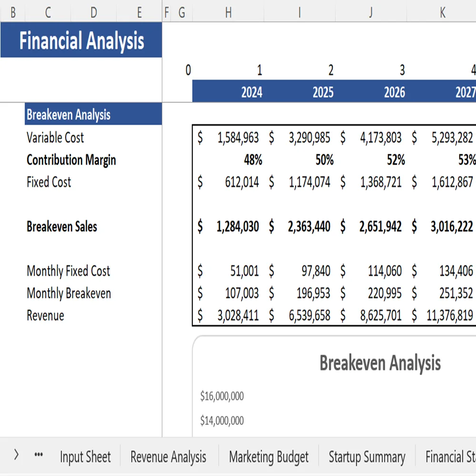Select the Contribution Margin row label
This screenshot has height=476, width=476.
(x=71, y=160)
